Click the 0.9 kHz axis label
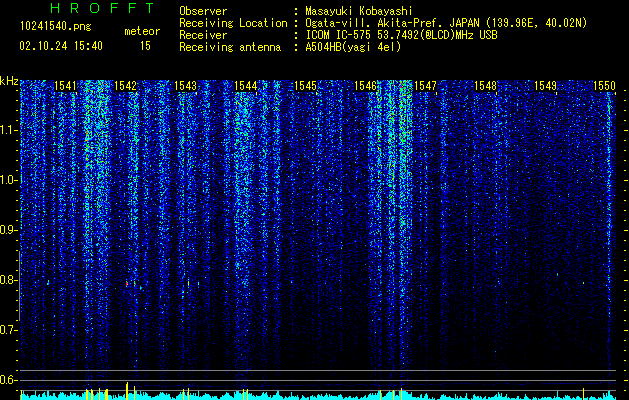The height and width of the screenshot is (400, 629). [x=7, y=230]
